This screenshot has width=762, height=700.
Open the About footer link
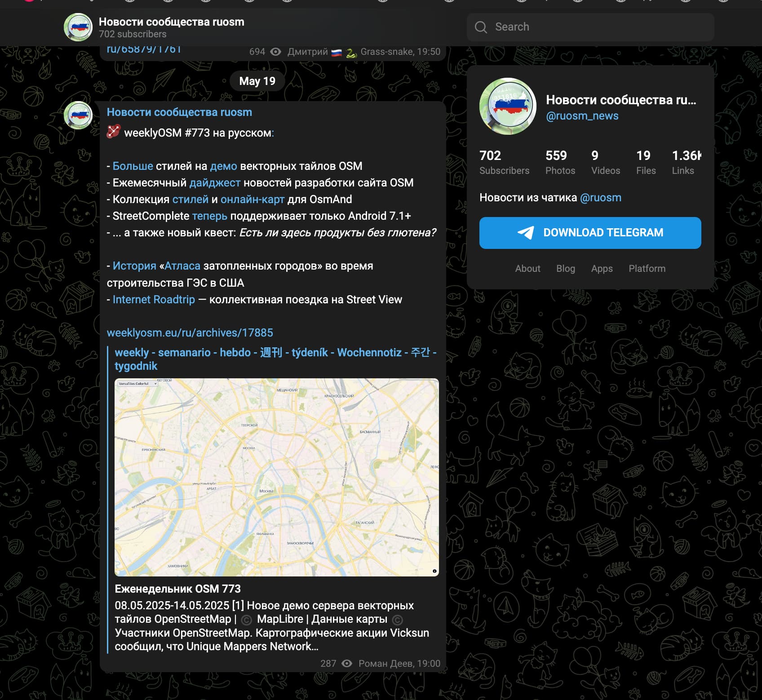point(527,268)
